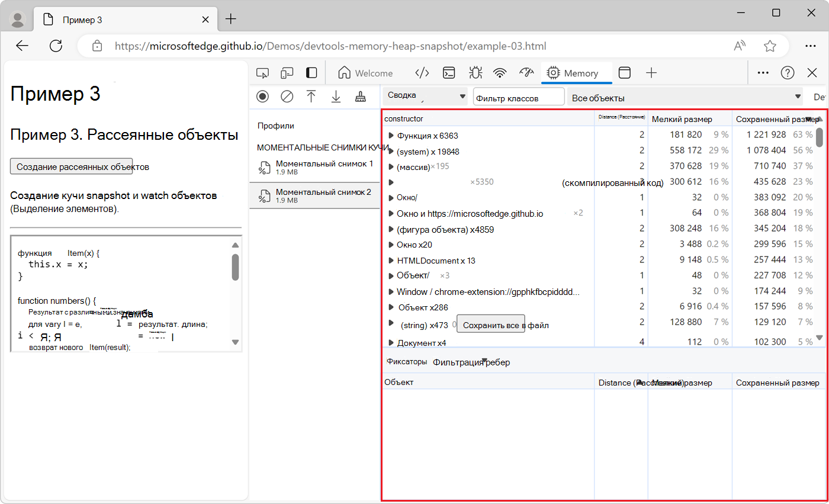
Task: Open the Elements tool icon
Action: point(422,73)
